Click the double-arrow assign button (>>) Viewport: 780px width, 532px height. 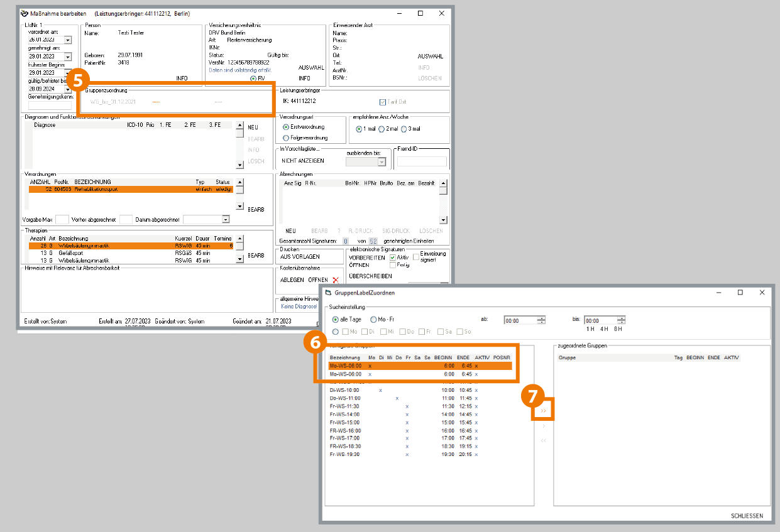pyautogui.click(x=543, y=411)
